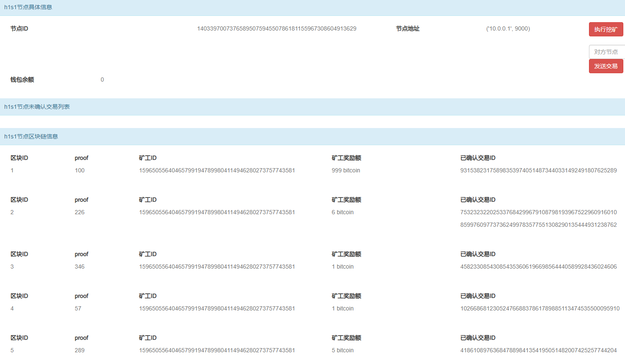Image resolution: width=625 pixels, height=364 pixels.
Task: Select the proof heading above value 57
Action: click(82, 296)
